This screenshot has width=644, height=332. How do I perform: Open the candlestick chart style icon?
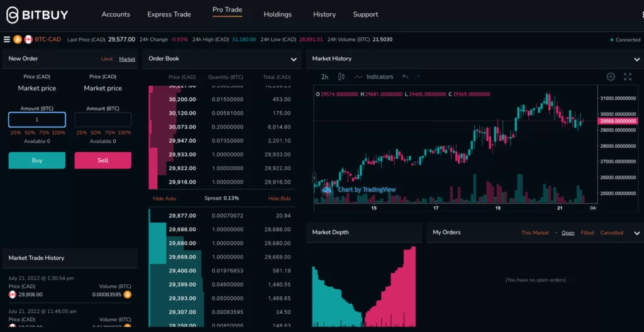[341, 77]
